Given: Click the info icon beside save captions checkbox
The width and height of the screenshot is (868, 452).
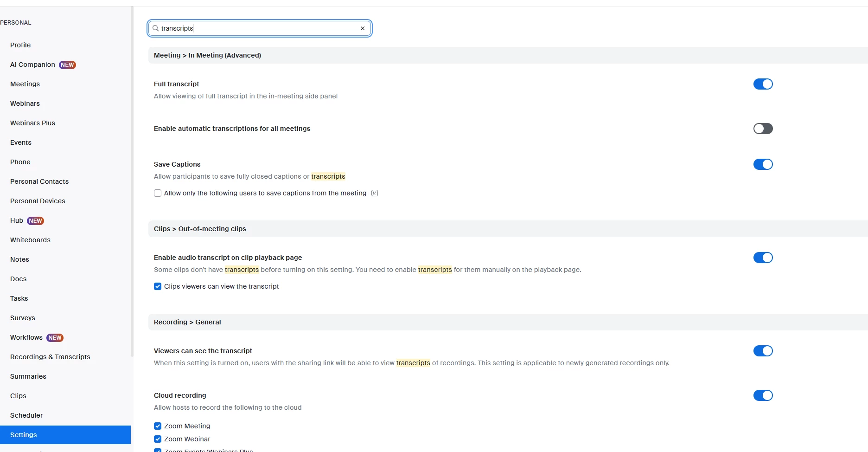Looking at the screenshot, I should [x=375, y=193].
